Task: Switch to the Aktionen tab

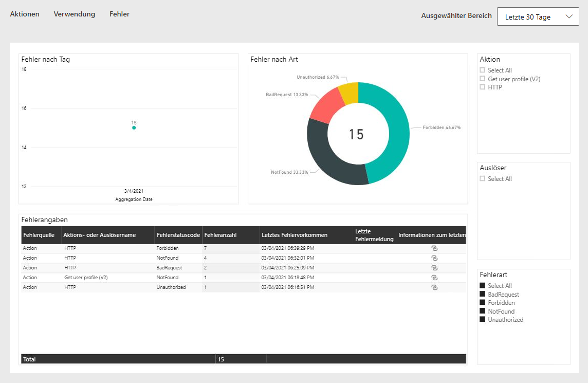Action: (25, 14)
